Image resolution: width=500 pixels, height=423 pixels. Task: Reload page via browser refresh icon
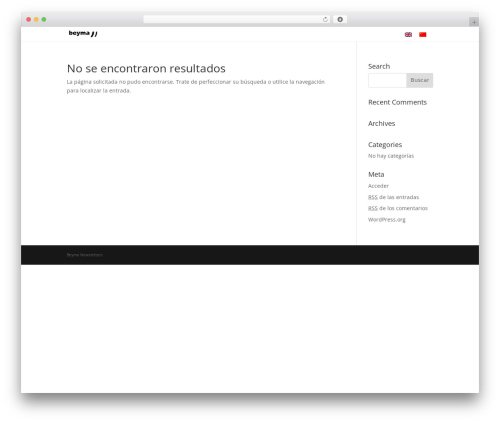[x=325, y=19]
